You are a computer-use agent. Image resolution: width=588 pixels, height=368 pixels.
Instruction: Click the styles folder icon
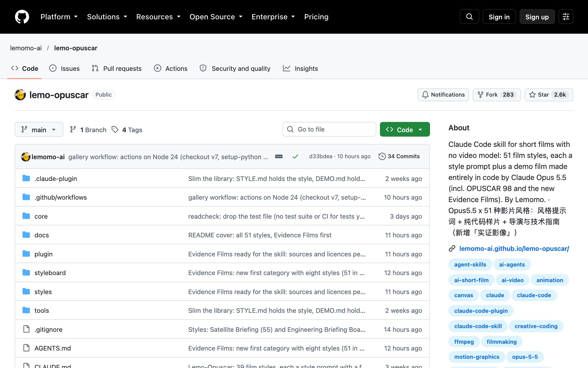pos(26,291)
